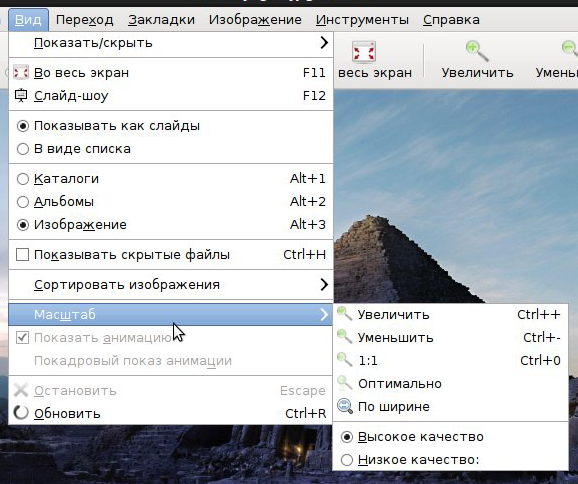This screenshot has height=484, width=578.
Task: Select the Каталоги radio option
Action: (23, 179)
